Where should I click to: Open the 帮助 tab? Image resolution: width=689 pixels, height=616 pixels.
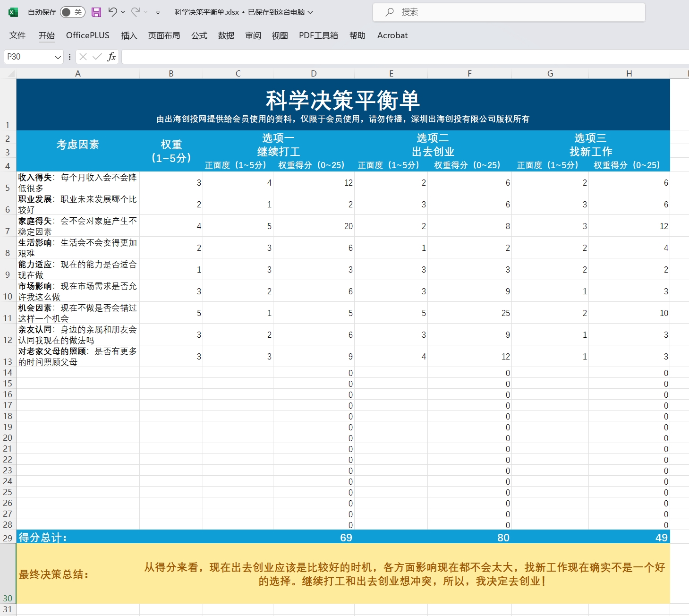[357, 35]
